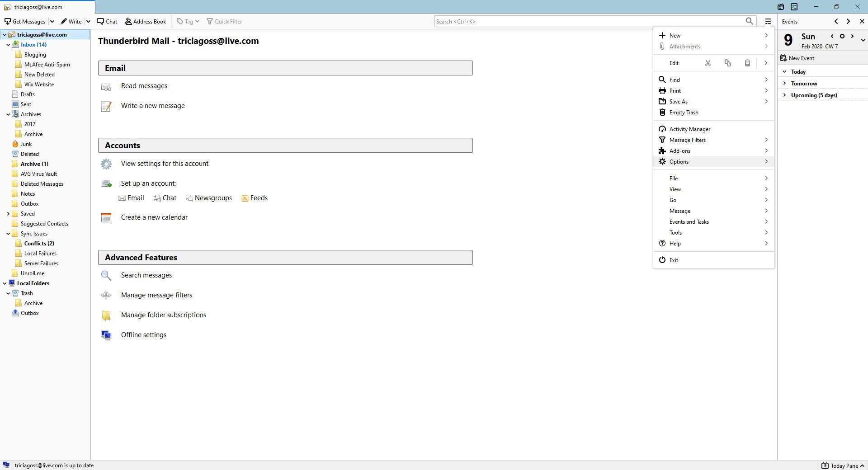The image size is (868, 470).
Task: Collapse the triciagoss@live.com account tree
Action: click(x=5, y=35)
